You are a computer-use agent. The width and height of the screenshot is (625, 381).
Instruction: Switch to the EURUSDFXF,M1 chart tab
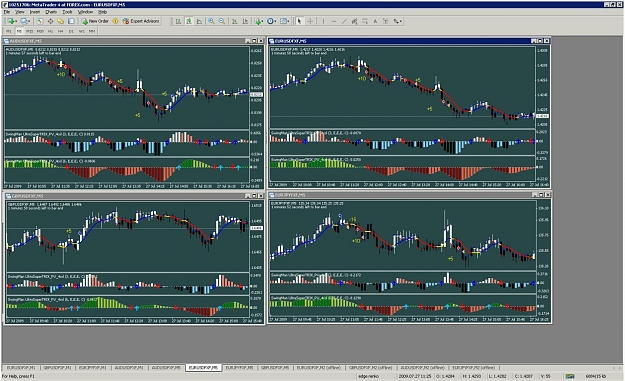coord(21,368)
